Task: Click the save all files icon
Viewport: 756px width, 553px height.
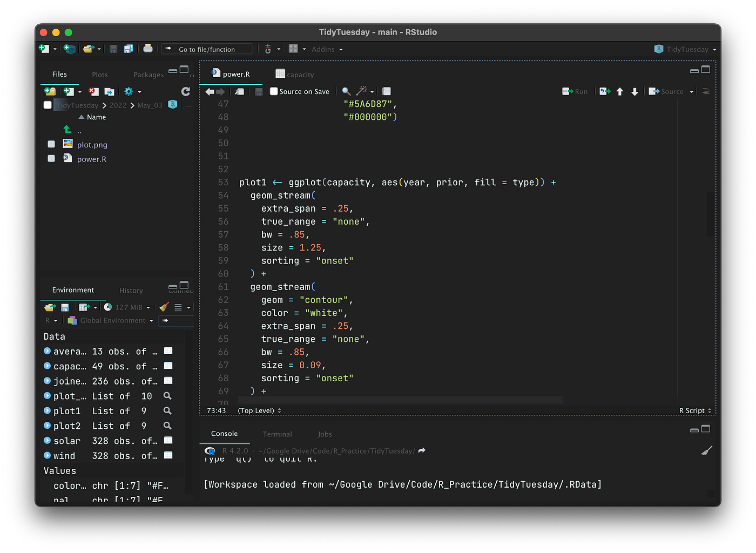Action: click(129, 49)
